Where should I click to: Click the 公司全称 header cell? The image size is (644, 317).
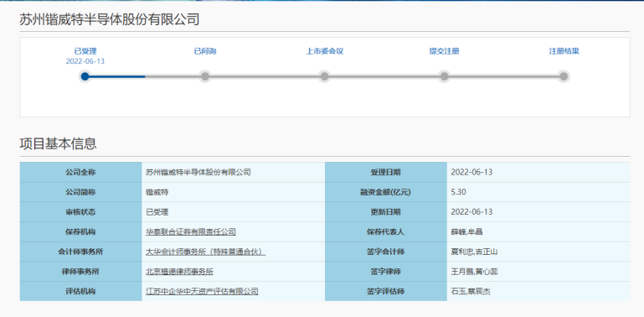pos(80,172)
